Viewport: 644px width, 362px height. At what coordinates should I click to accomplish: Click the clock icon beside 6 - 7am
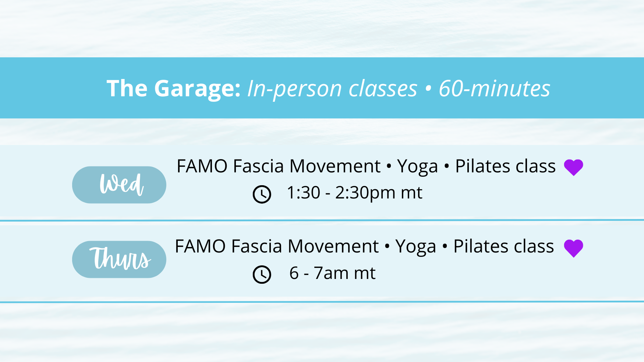pos(262,275)
